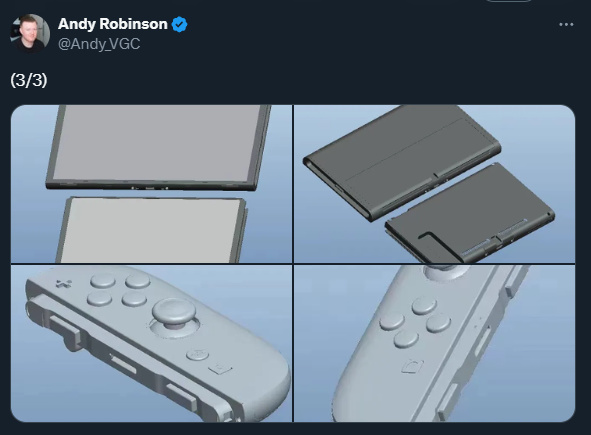The height and width of the screenshot is (435, 591).
Task: Click the round home button on bottom-left Joy-Con
Action: (197, 354)
